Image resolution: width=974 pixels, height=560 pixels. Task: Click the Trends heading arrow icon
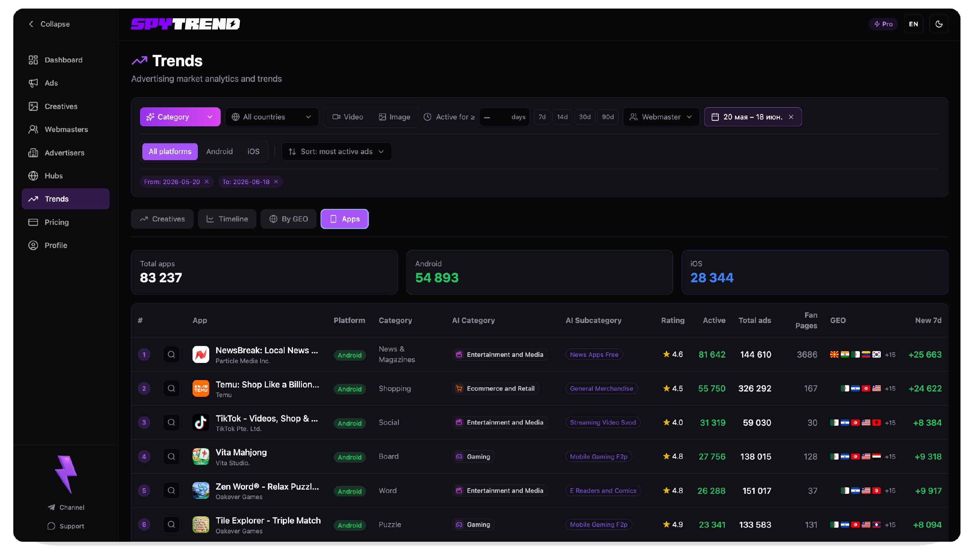point(139,61)
